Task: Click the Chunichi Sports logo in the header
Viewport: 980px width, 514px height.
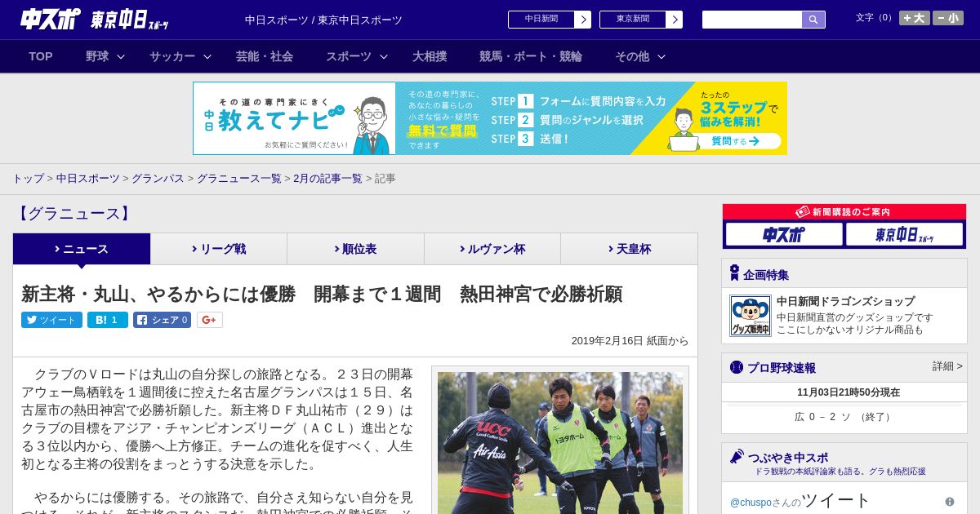Action: [x=51, y=19]
